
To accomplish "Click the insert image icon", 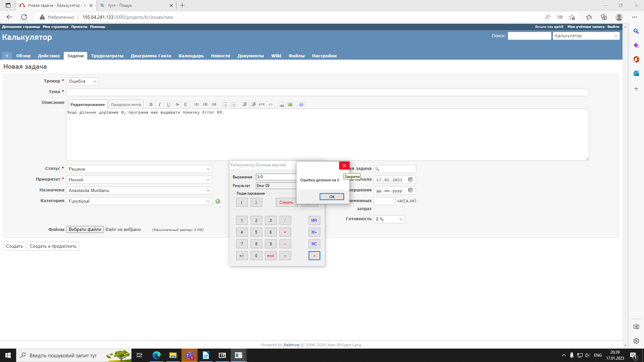I will 290,104.
